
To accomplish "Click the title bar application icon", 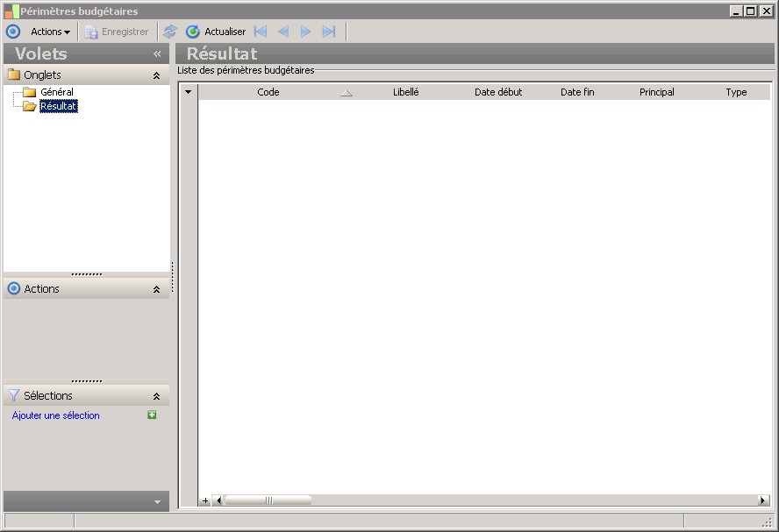I will tap(11, 11).
